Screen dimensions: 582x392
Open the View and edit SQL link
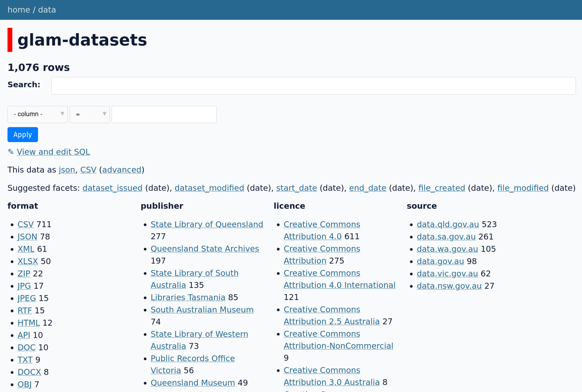(53, 152)
